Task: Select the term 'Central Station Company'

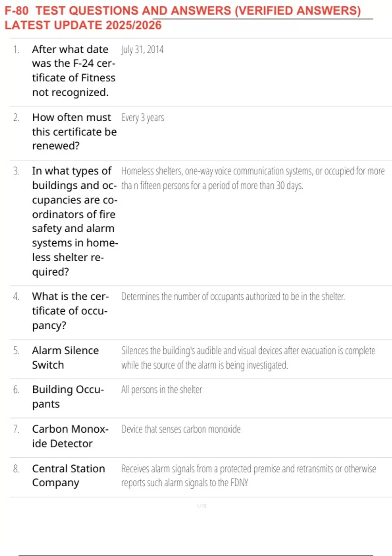Action: click(68, 476)
